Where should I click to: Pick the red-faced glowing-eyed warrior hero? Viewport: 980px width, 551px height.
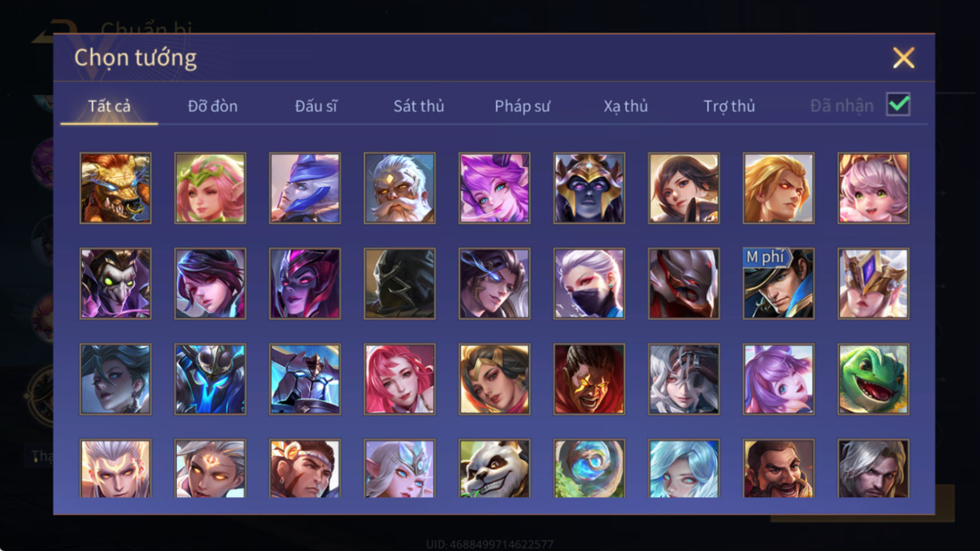pyautogui.click(x=589, y=379)
